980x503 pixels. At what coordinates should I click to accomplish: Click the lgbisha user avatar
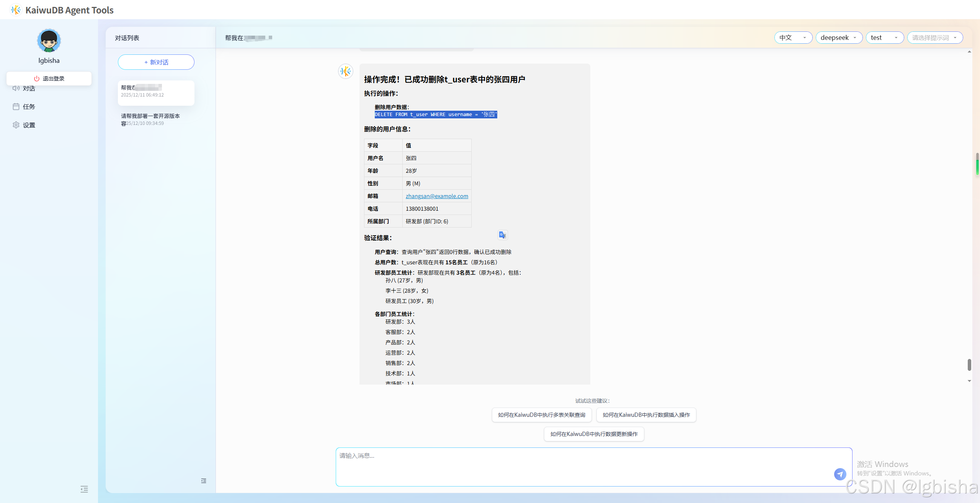[49, 41]
